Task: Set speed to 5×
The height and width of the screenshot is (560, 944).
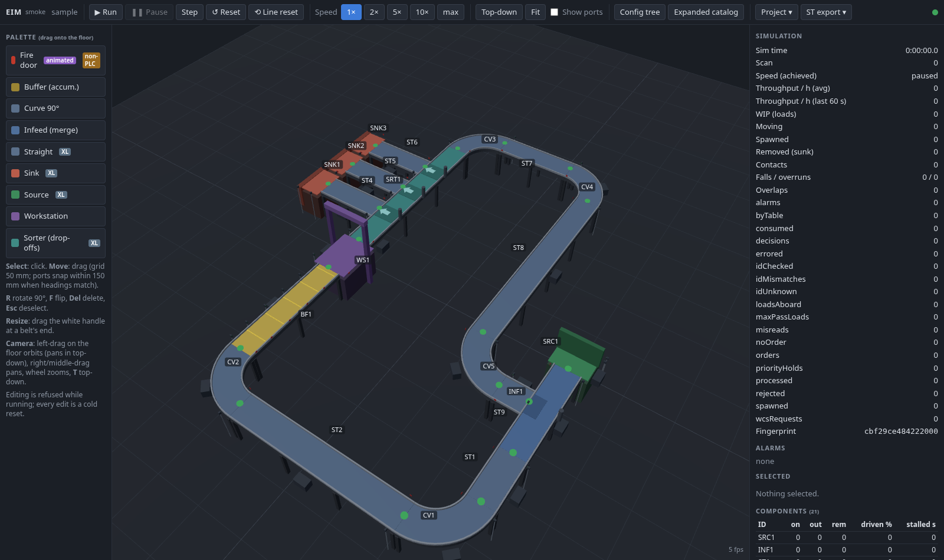Action: (397, 12)
